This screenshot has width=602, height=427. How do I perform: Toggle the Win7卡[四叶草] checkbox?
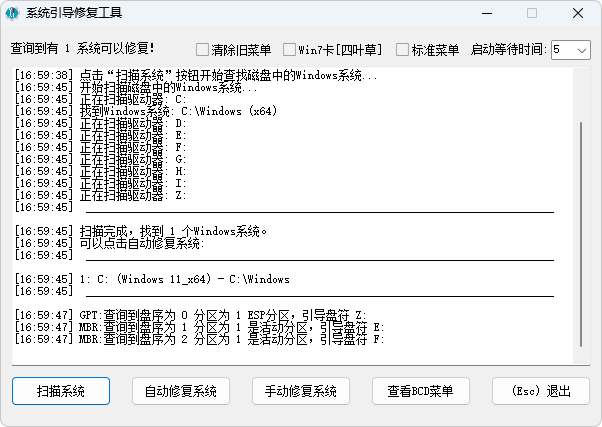click(x=290, y=50)
